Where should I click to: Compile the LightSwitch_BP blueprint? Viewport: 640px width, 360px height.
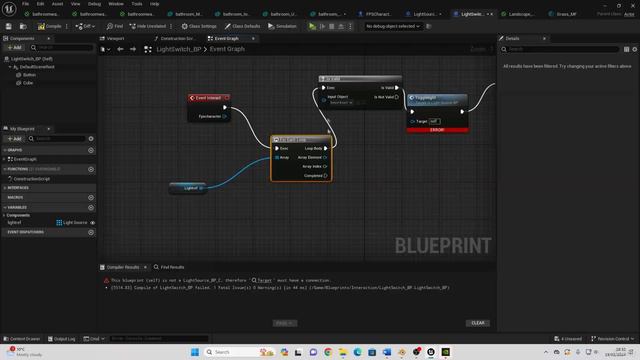[49, 26]
